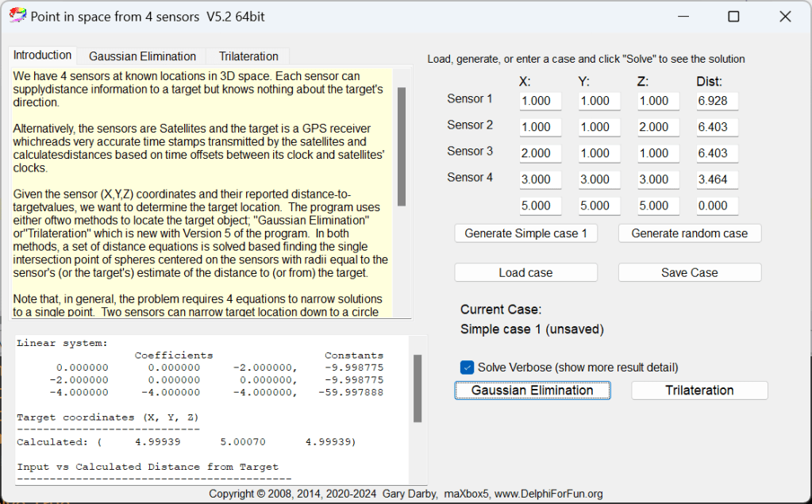
Task: Open the Load case dialog
Action: coord(525,273)
